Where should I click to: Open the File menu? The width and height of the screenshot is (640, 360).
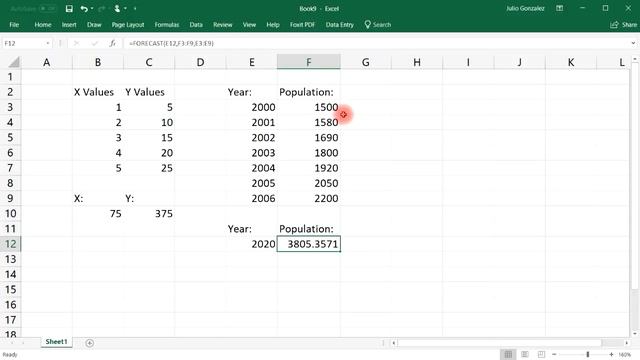(x=14, y=25)
